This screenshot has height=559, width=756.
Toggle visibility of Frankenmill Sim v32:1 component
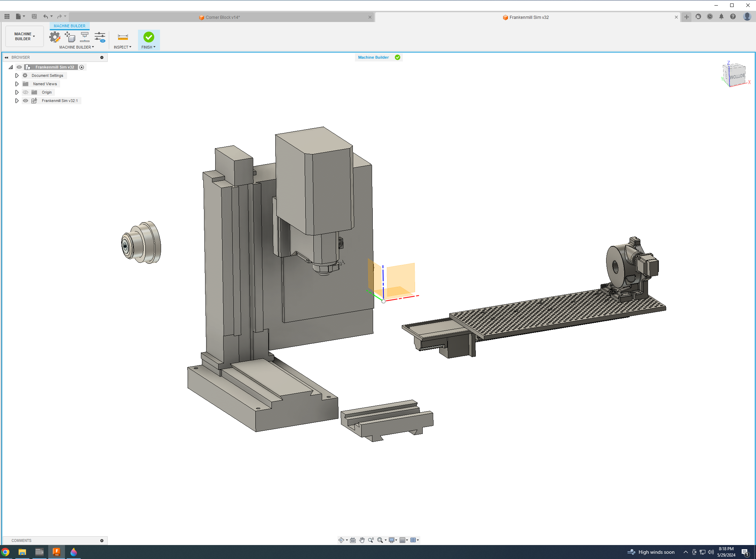coord(26,101)
